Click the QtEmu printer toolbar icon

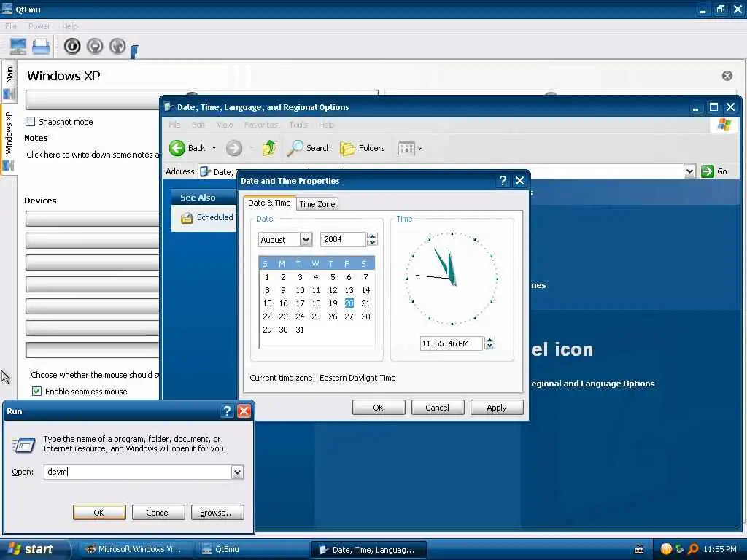(x=41, y=46)
